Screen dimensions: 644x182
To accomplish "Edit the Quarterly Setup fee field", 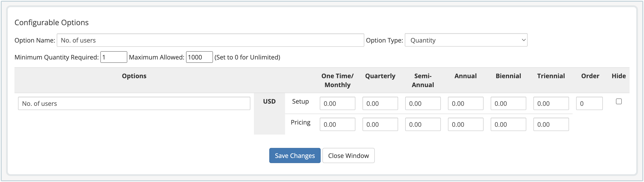I will (380, 103).
